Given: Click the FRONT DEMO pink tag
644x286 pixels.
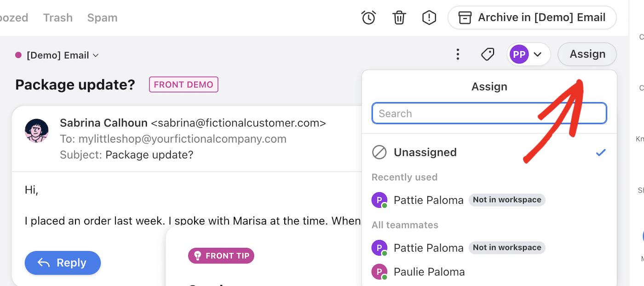Looking at the screenshot, I should click(x=184, y=85).
